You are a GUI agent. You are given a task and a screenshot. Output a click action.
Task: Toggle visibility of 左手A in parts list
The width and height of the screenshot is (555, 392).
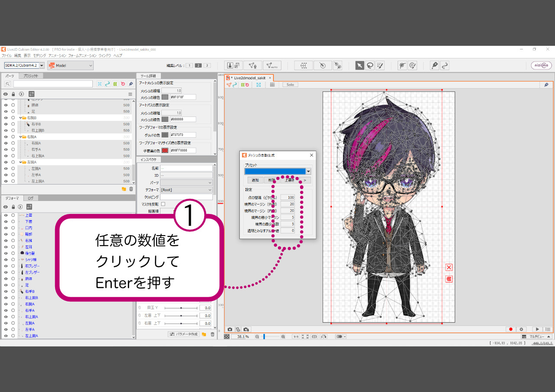6,175
